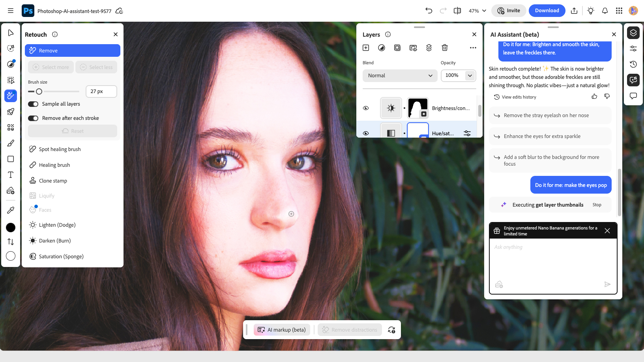The width and height of the screenshot is (644, 362).
Task: Pick the Eyedropper tool
Action: pos(11,210)
